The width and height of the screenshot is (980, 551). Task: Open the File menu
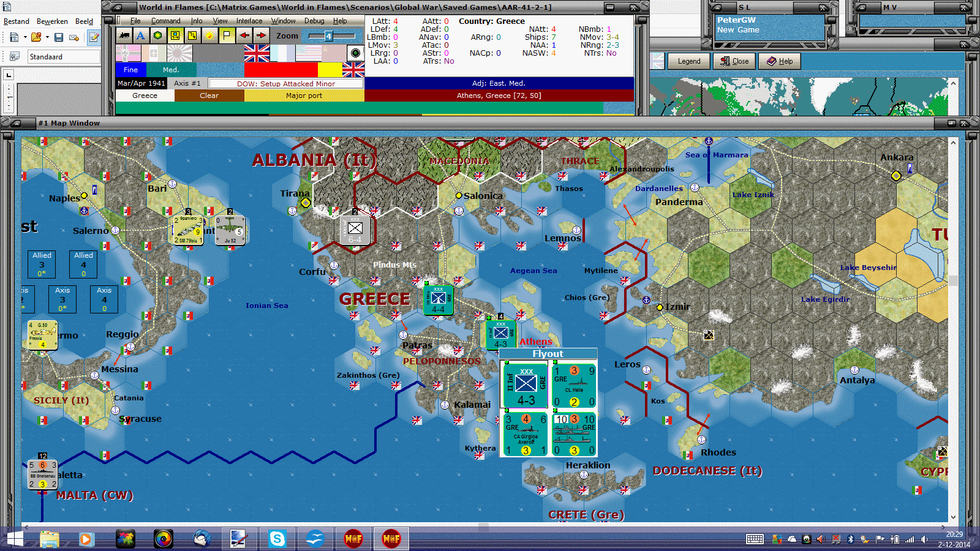[x=135, y=21]
